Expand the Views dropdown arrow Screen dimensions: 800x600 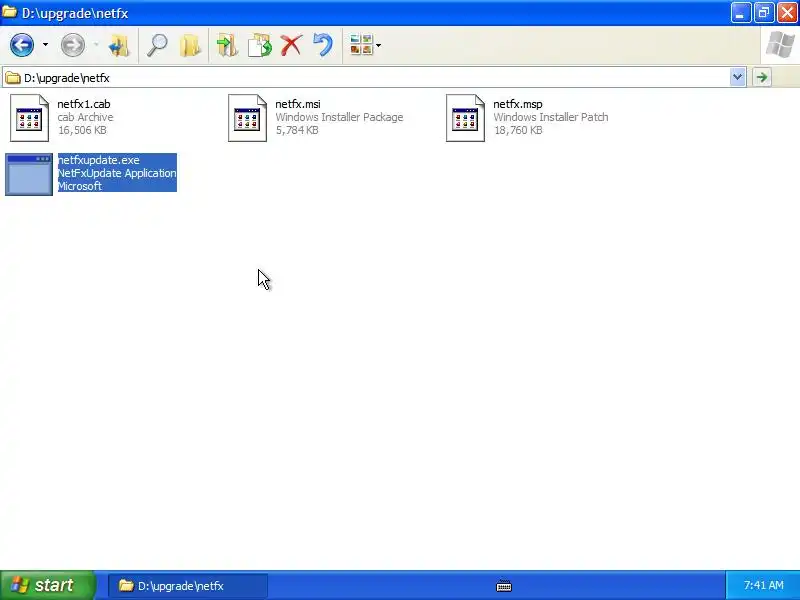[378, 45]
